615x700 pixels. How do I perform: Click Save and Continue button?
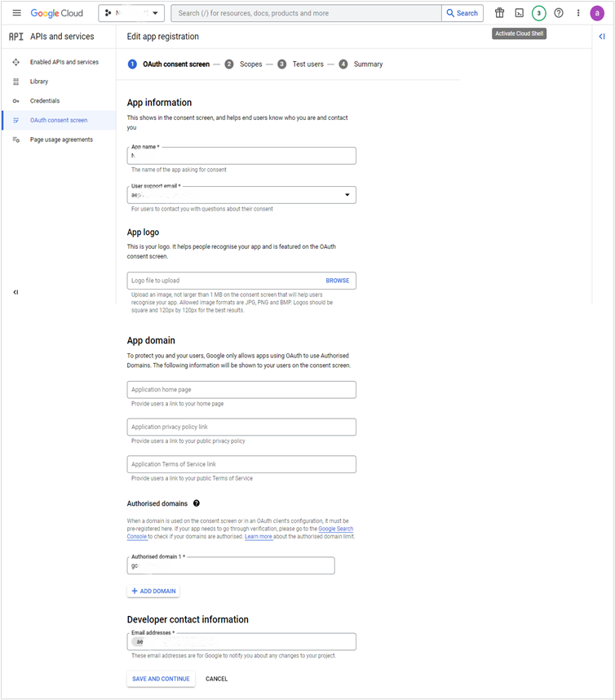(x=161, y=679)
